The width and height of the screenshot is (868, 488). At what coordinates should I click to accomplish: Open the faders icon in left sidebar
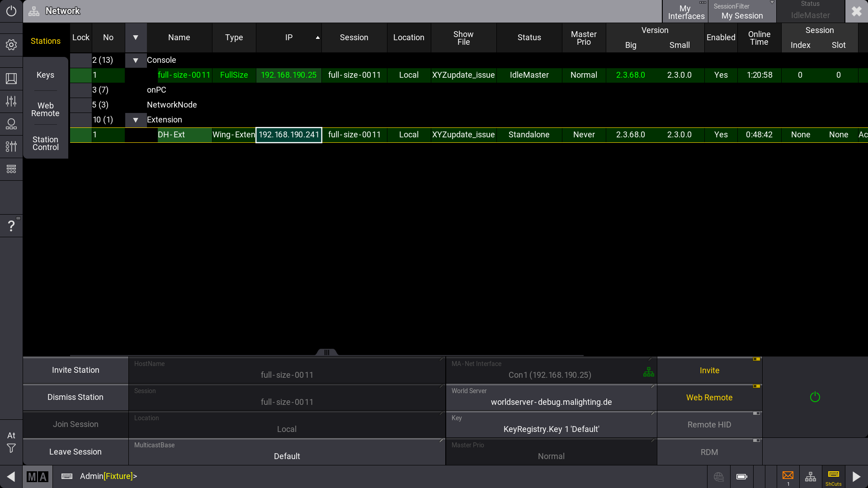pos(11,101)
